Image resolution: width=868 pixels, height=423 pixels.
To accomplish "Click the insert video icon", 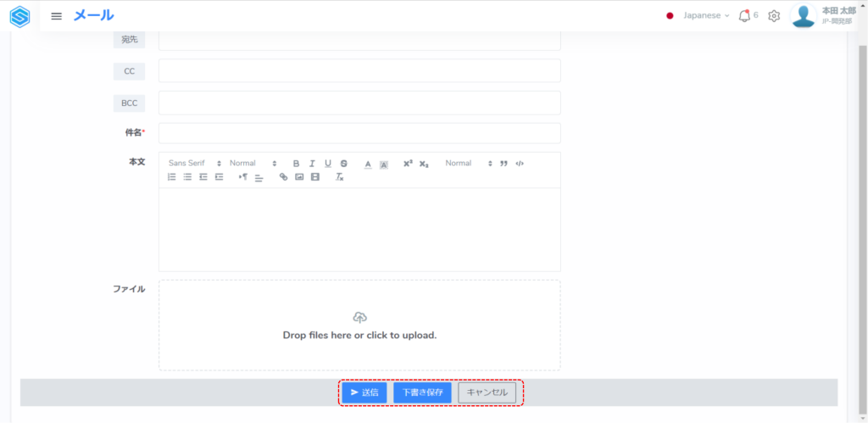I will pyautogui.click(x=315, y=177).
